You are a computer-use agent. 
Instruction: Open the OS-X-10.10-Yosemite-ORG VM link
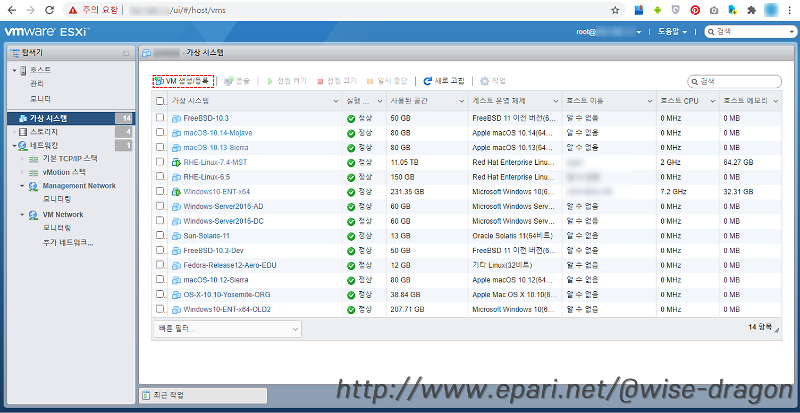click(227, 295)
